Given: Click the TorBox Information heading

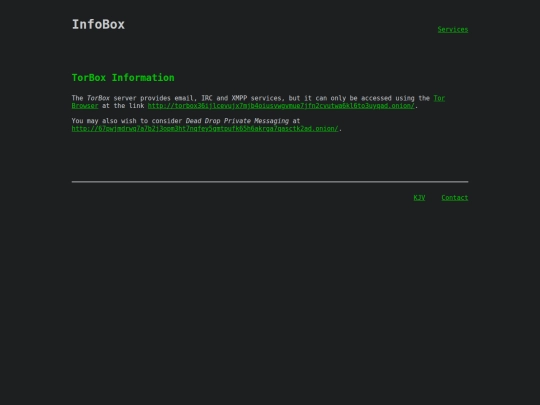Looking at the screenshot, I should (x=123, y=78).
